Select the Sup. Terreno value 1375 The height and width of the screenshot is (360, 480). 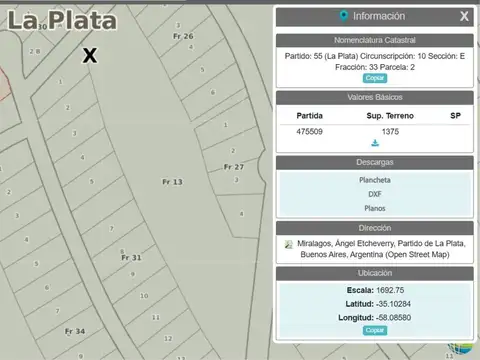pos(390,131)
